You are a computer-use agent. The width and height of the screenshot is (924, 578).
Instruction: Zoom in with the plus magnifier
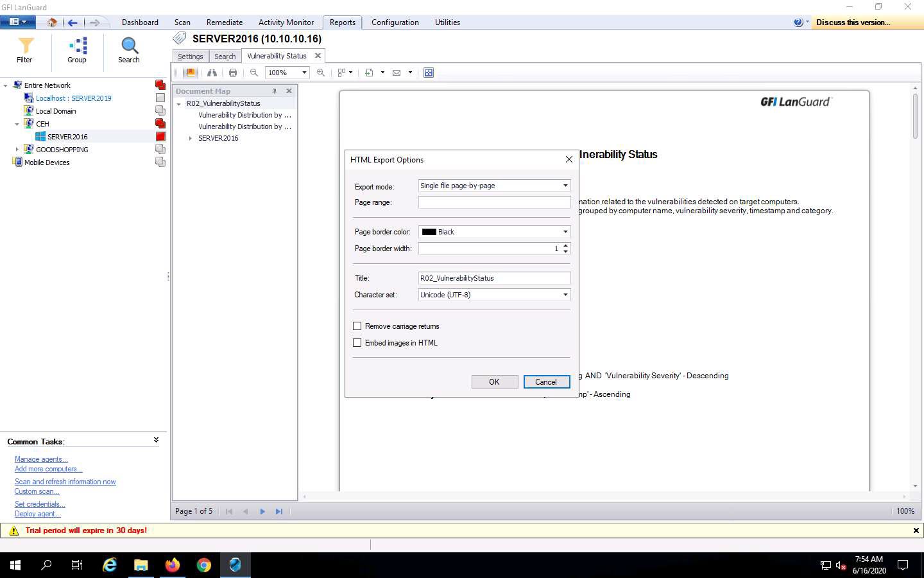pos(321,73)
